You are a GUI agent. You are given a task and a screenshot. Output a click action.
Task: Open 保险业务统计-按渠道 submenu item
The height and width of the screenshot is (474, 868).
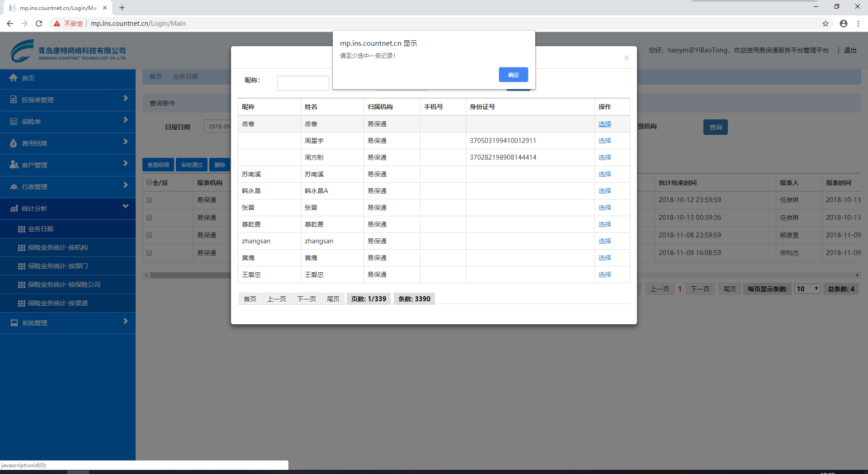(x=58, y=303)
